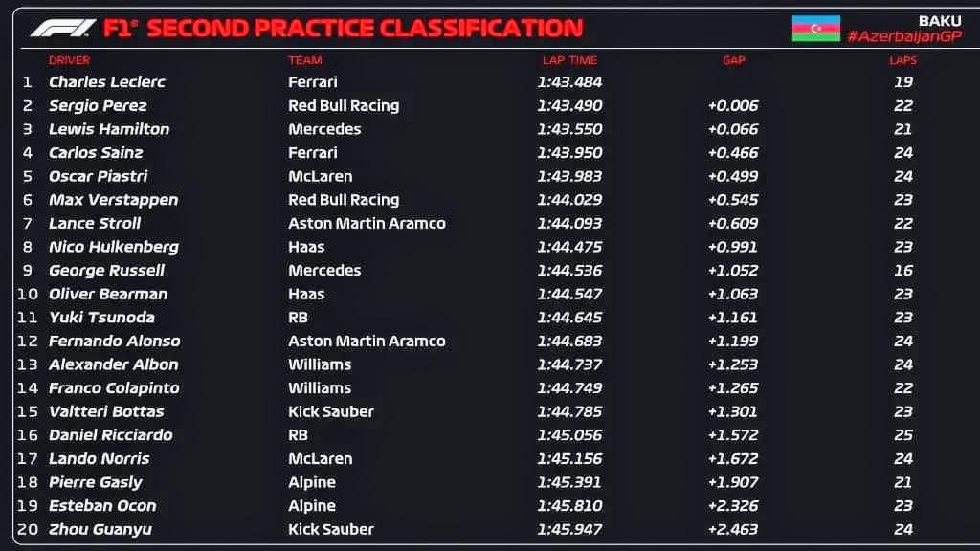980x551 pixels.
Task: Select driver Sergio Perez
Action: [99, 105]
